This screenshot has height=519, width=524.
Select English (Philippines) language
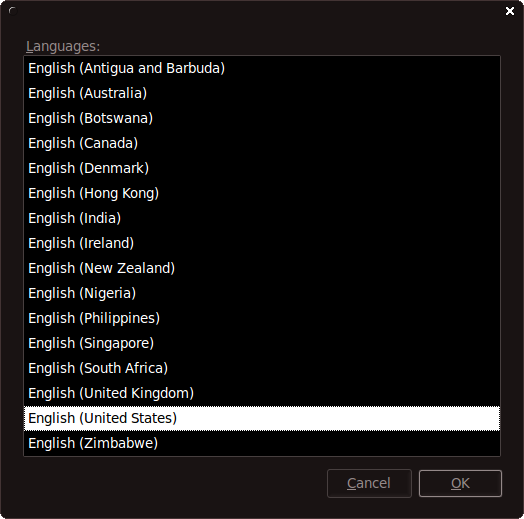coord(262,318)
